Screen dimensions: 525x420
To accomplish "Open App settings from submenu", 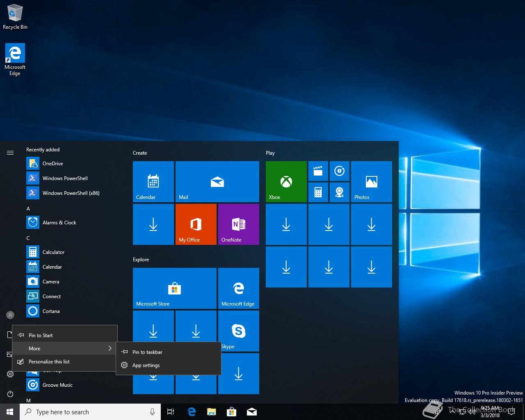I will [169, 365].
